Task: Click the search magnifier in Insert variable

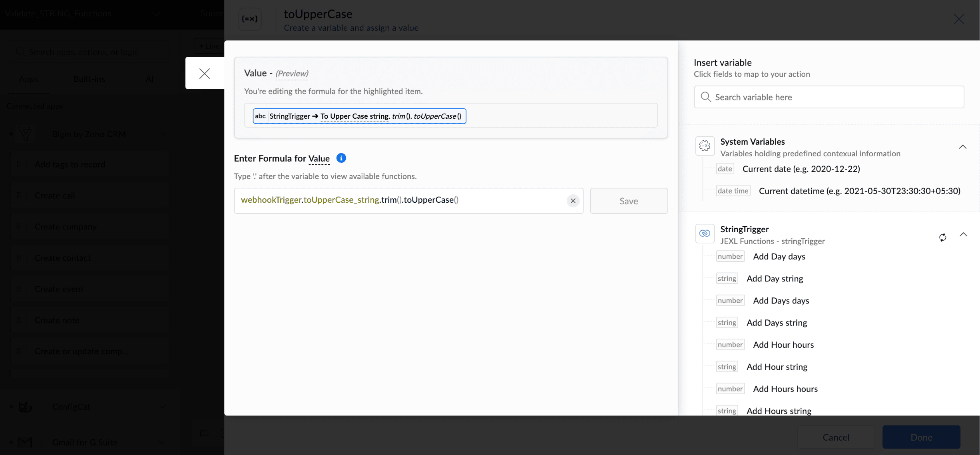Action: click(x=706, y=97)
